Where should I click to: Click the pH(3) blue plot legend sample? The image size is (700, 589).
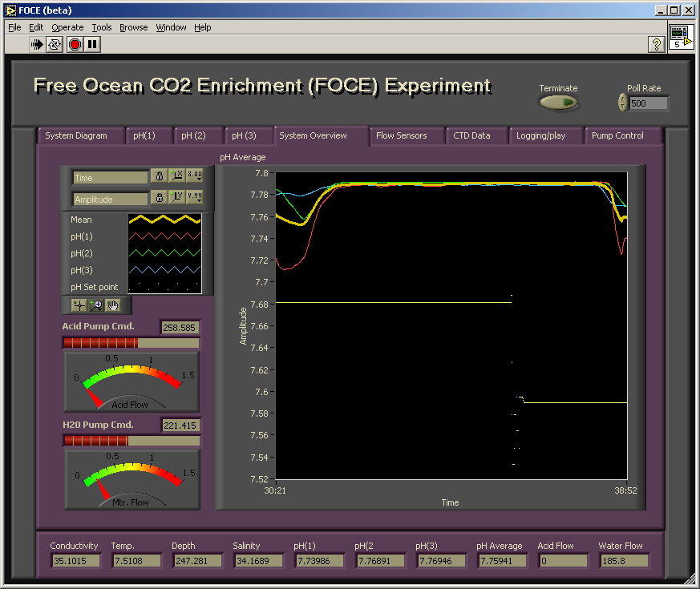tap(164, 270)
